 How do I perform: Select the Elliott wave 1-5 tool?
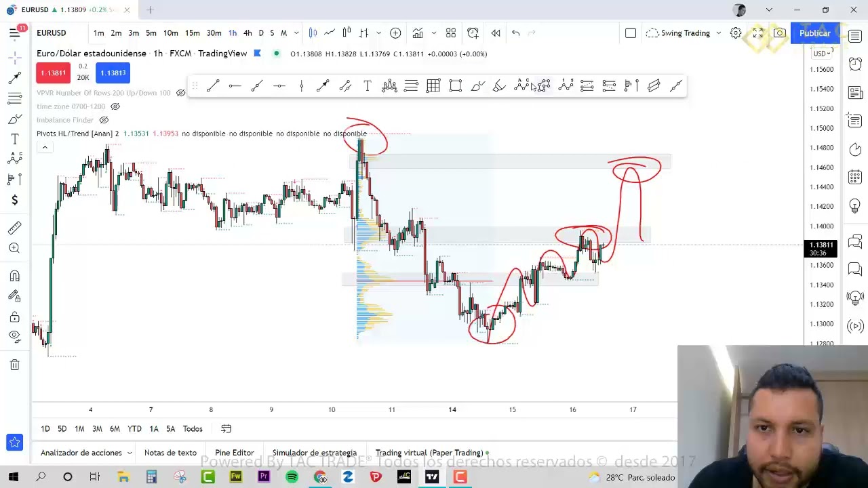[566, 85]
